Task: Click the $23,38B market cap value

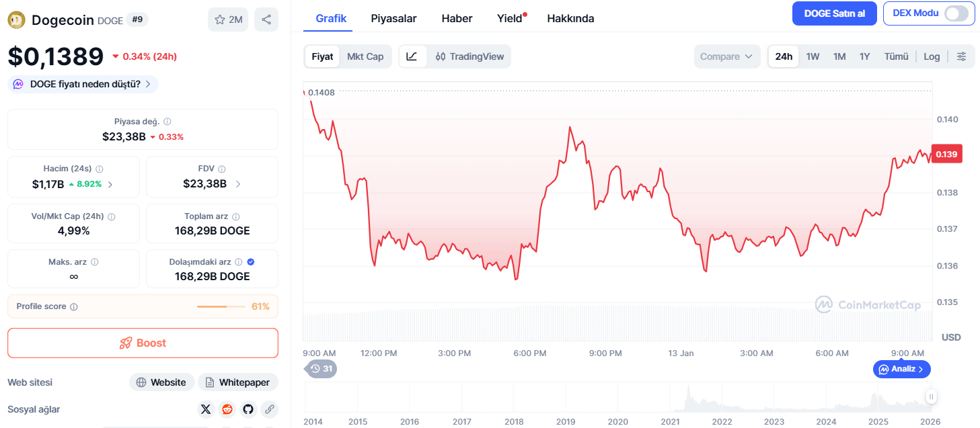Action: click(124, 136)
